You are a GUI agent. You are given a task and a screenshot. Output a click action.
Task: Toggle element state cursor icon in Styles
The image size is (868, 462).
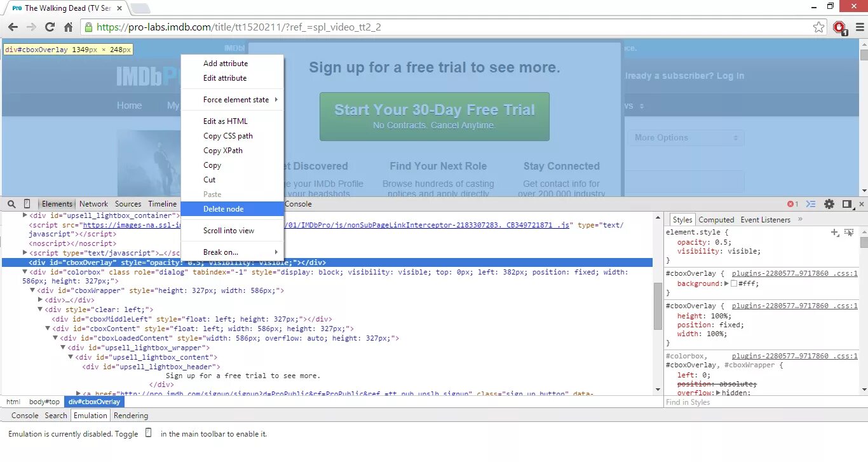pos(849,233)
